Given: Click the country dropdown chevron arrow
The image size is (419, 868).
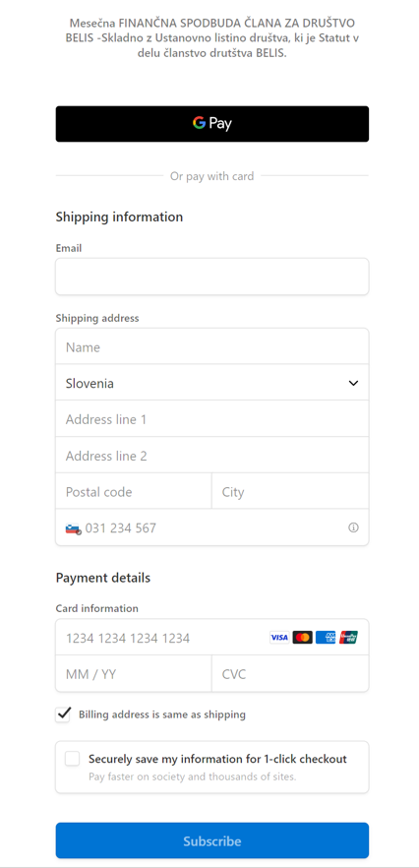Looking at the screenshot, I should coord(353,383).
